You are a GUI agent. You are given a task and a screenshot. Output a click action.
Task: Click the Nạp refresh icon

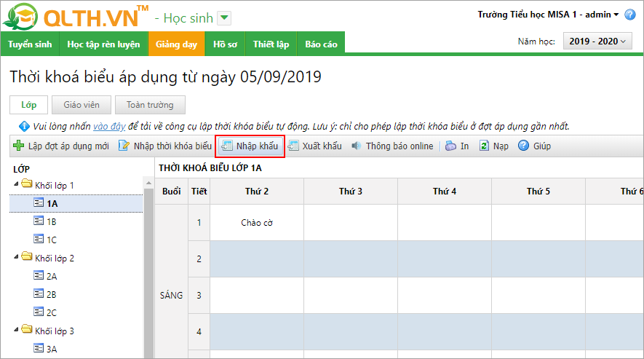click(484, 146)
